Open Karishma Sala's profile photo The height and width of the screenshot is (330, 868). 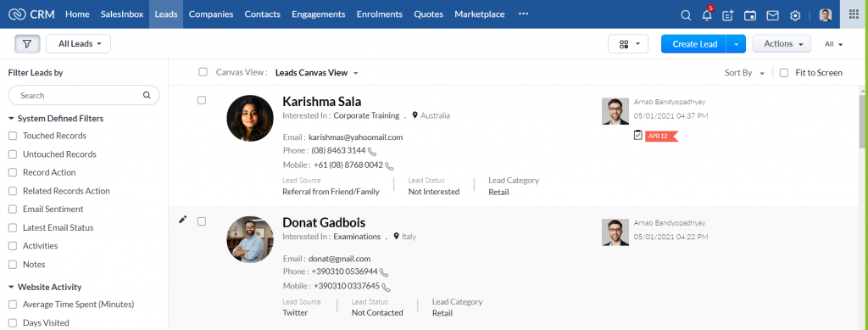[250, 119]
